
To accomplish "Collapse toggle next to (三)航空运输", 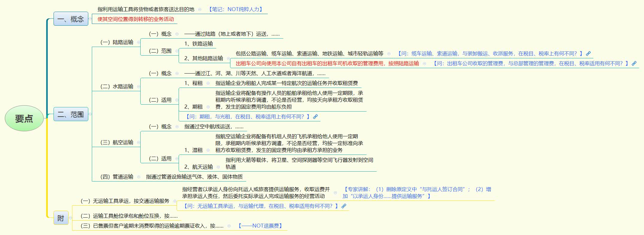I will click(x=139, y=143).
